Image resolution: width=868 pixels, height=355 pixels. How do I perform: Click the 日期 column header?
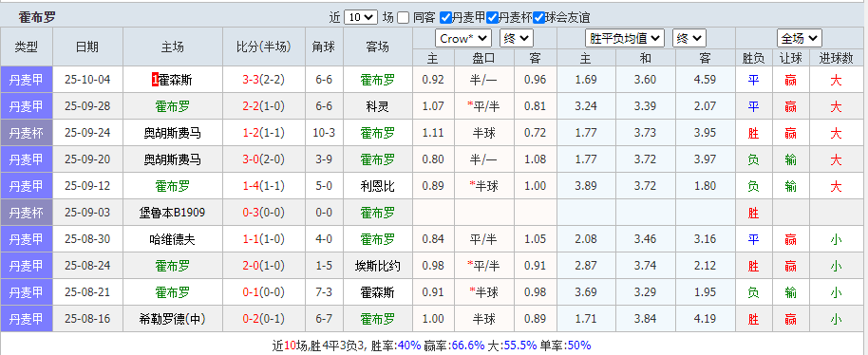[x=87, y=47]
